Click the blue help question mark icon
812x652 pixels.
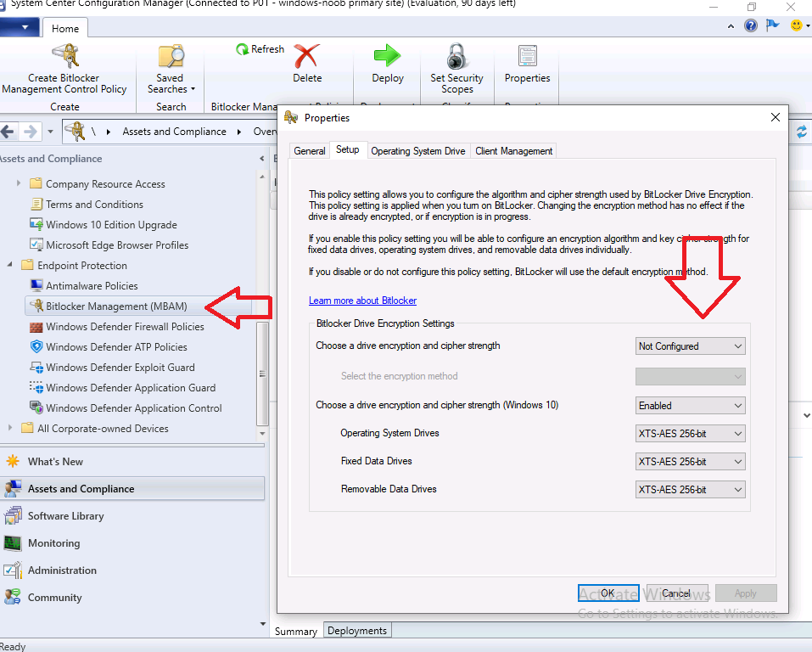(750, 25)
